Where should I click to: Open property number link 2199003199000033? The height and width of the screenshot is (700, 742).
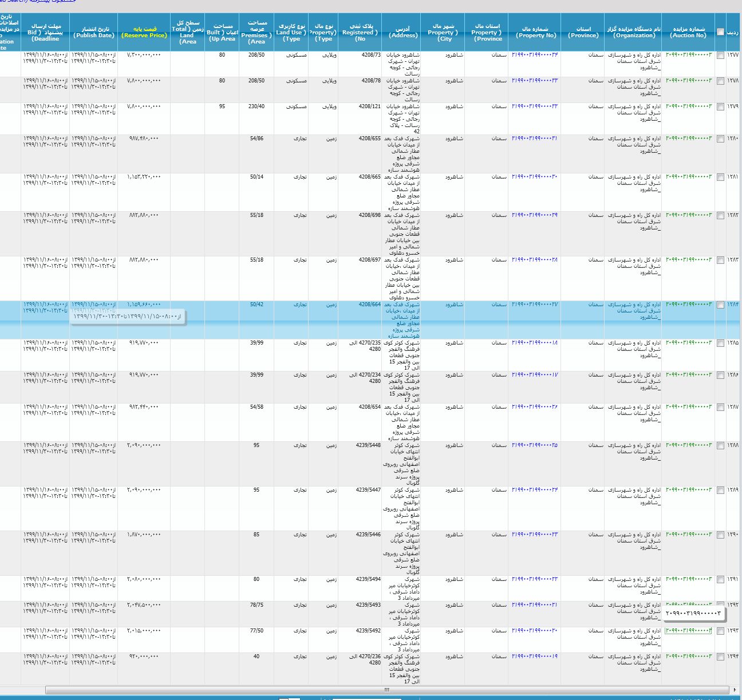point(535,81)
